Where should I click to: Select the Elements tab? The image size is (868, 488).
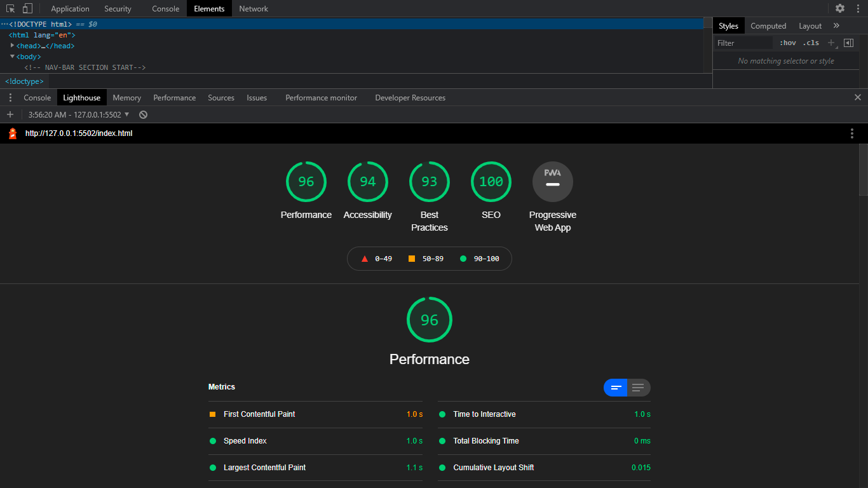209,8
